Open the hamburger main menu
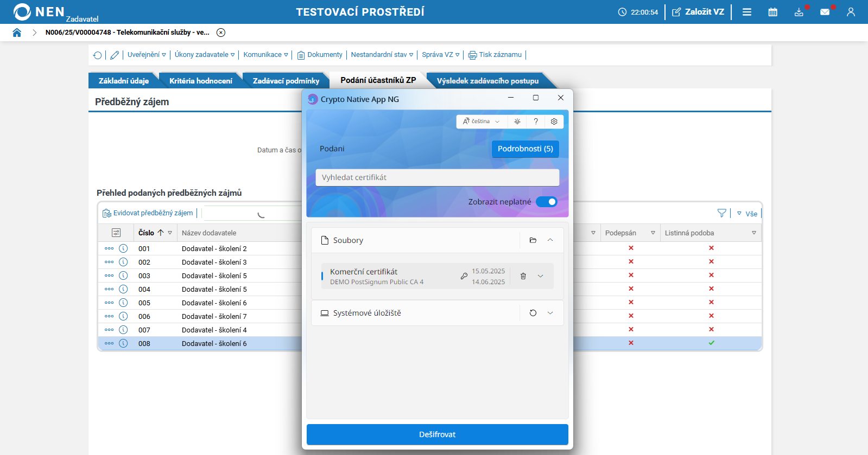The width and height of the screenshot is (868, 455). click(x=747, y=12)
